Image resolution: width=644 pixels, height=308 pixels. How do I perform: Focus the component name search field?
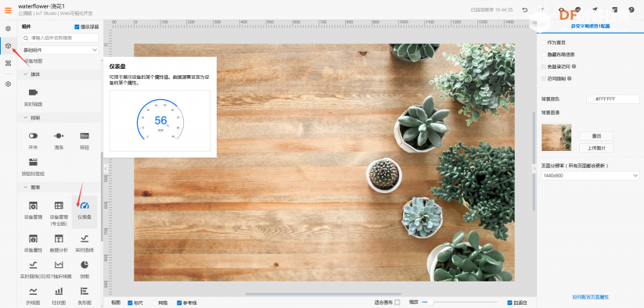[x=60, y=38]
